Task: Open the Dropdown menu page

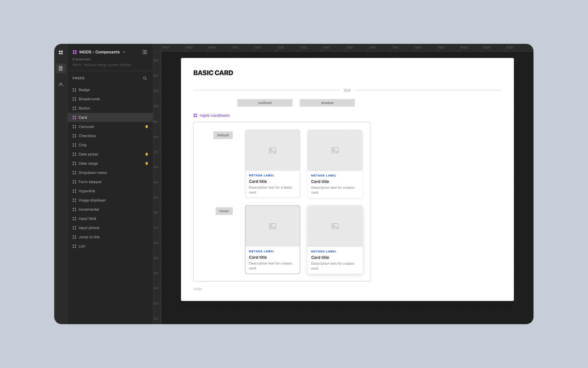Action: point(110,173)
